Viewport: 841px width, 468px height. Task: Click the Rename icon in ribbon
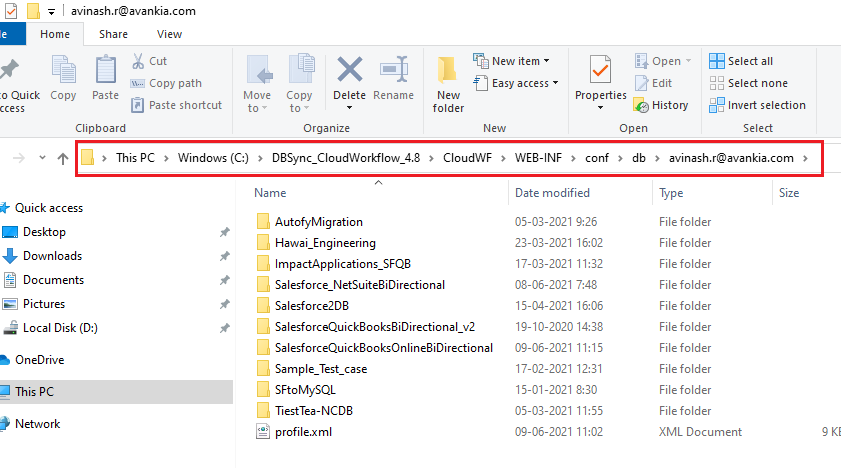point(393,72)
